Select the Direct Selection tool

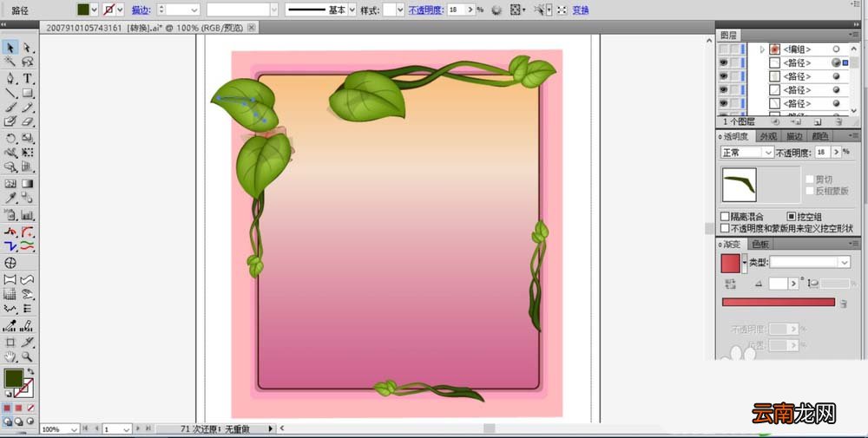[27, 48]
